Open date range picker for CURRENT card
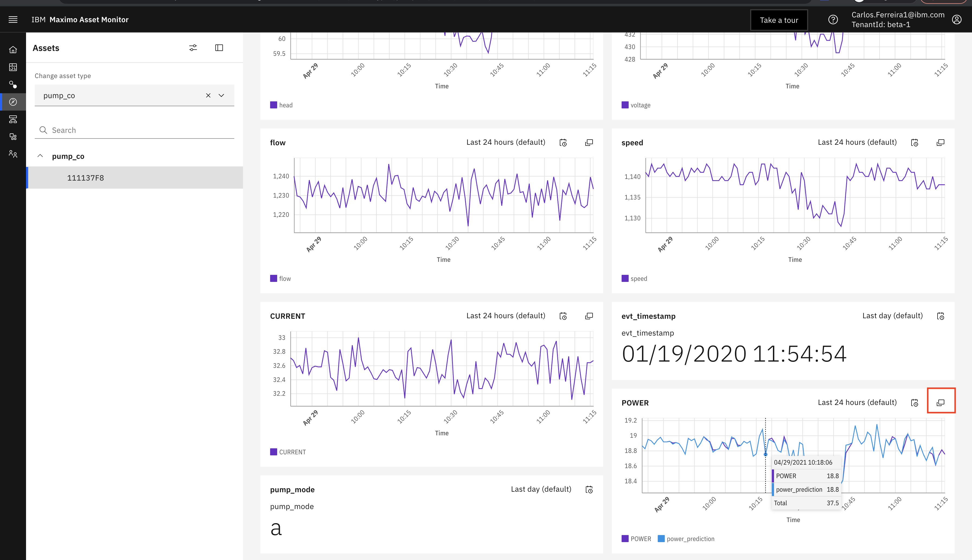The image size is (972, 560). point(563,316)
